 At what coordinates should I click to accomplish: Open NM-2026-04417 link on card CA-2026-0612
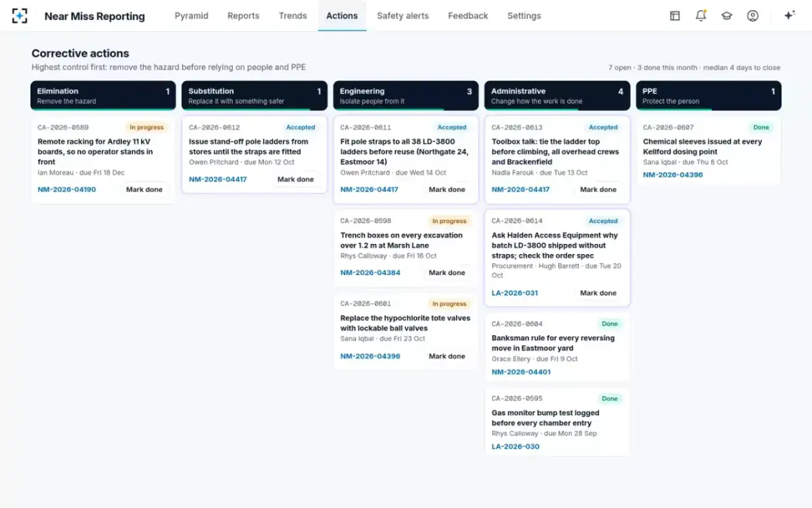[x=218, y=179]
